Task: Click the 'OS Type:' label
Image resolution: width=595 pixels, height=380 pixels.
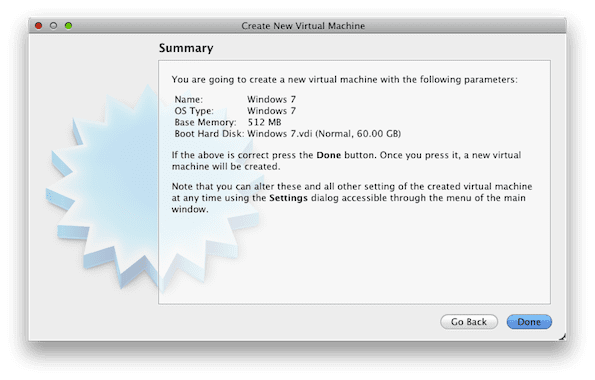Action: point(194,111)
